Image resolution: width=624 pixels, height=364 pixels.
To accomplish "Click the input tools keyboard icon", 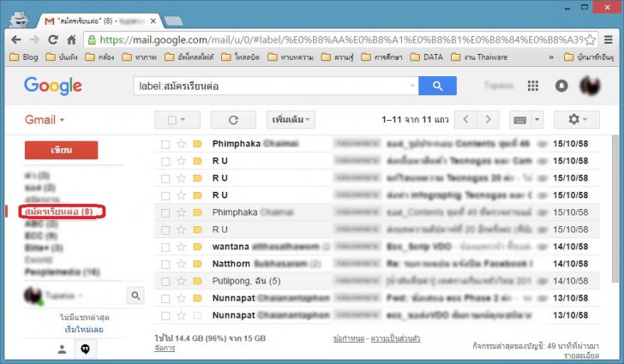I will click(520, 120).
